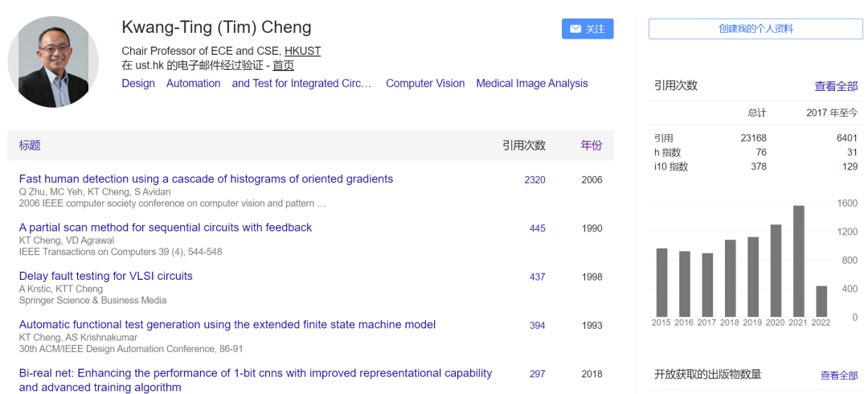The width and height of the screenshot is (868, 394).
Task: Open the Bi-real net paper title
Action: pyautogui.click(x=256, y=373)
